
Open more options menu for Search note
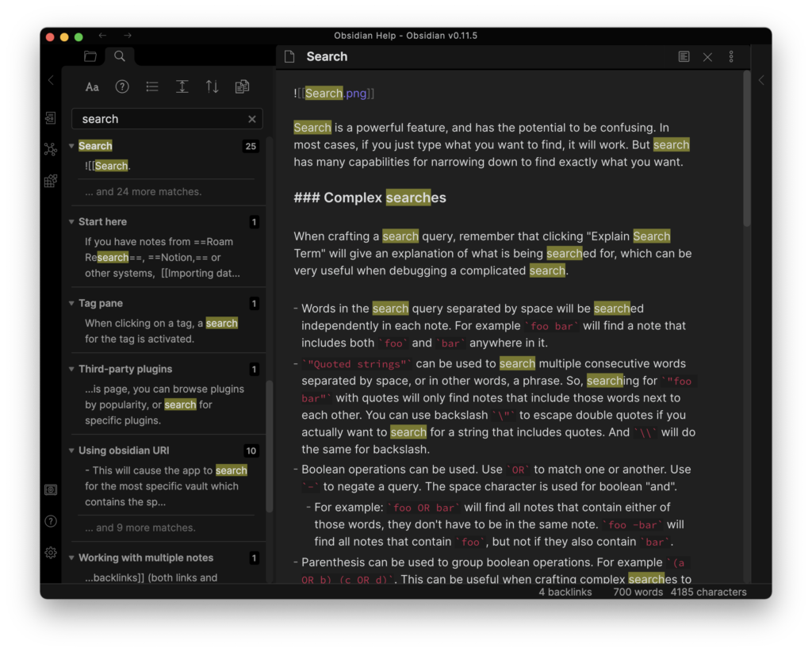click(731, 57)
